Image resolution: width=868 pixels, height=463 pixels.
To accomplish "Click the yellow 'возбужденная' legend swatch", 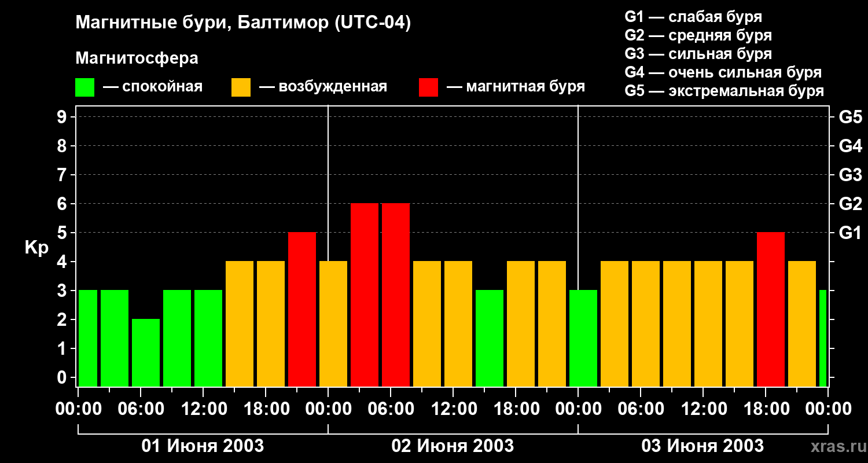I will click(241, 87).
